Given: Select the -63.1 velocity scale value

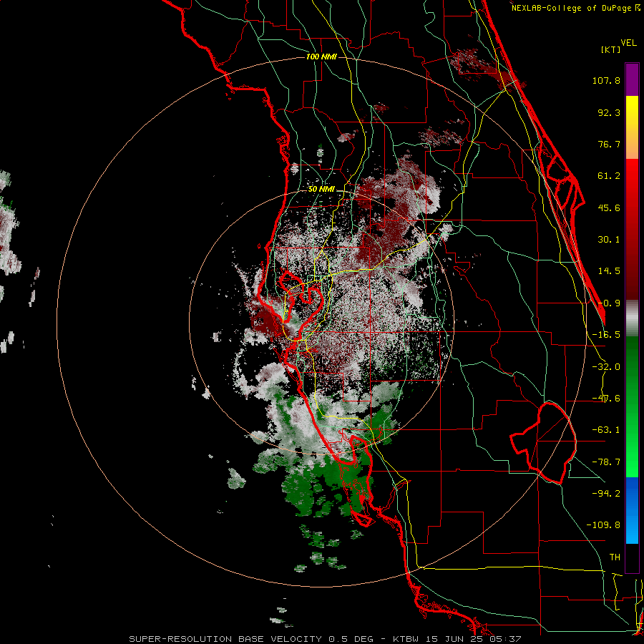Looking at the screenshot, I should click(606, 430).
